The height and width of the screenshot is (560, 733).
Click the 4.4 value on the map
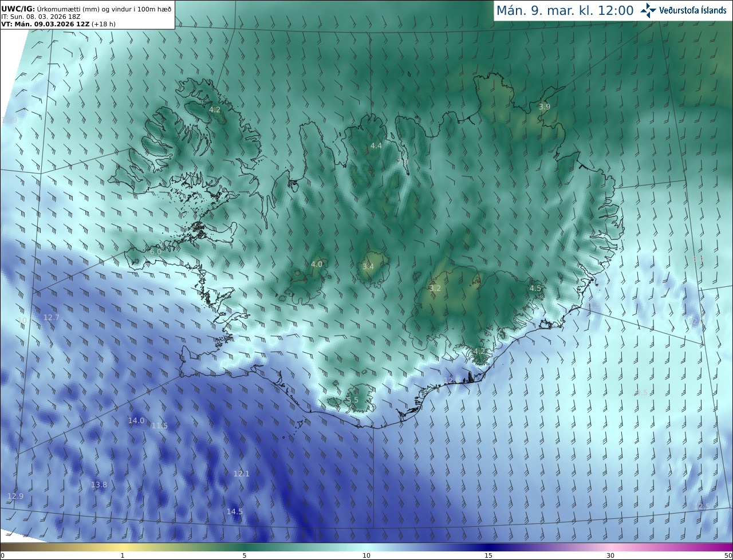tap(376, 146)
